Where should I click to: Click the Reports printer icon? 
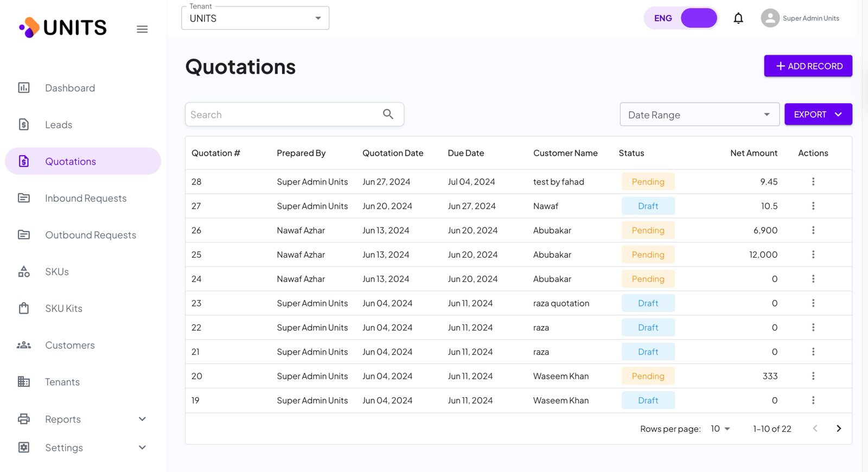(x=24, y=419)
